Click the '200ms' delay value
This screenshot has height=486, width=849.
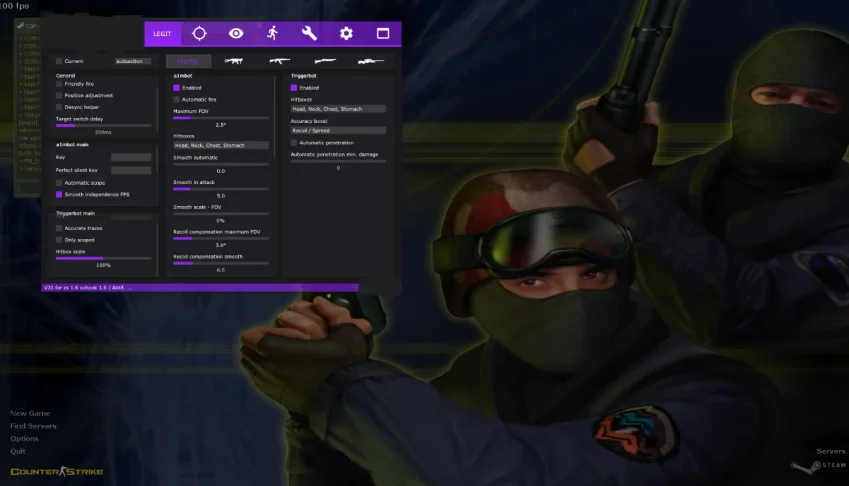[103, 132]
